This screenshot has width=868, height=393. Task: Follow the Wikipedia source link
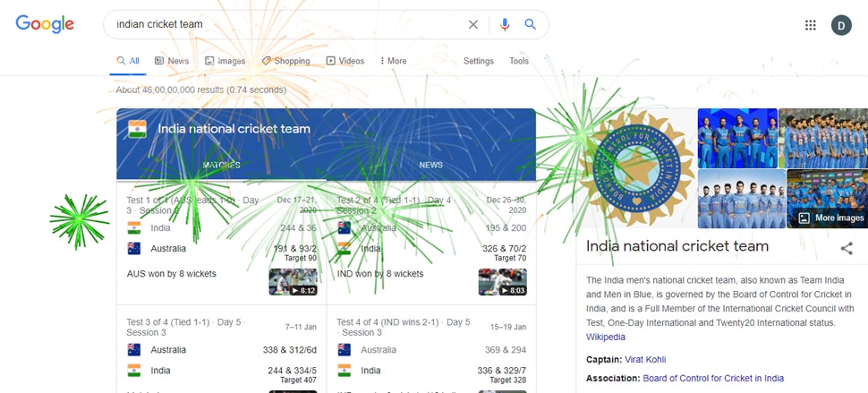tap(606, 337)
